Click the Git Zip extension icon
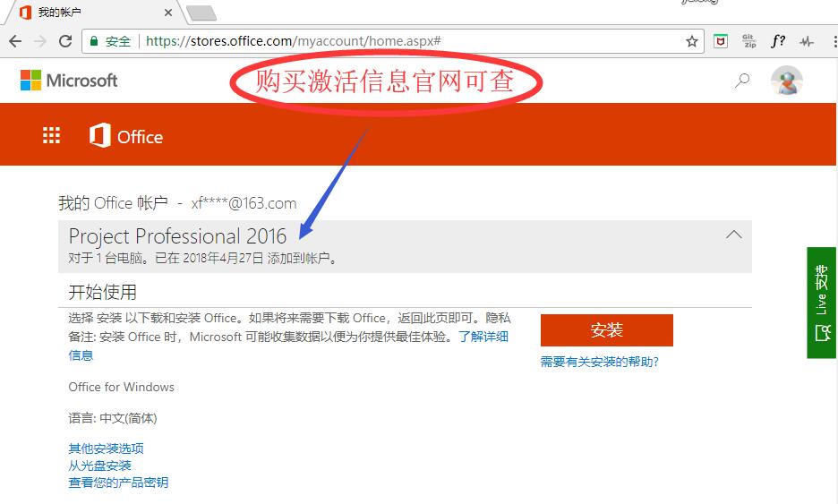 tap(749, 41)
